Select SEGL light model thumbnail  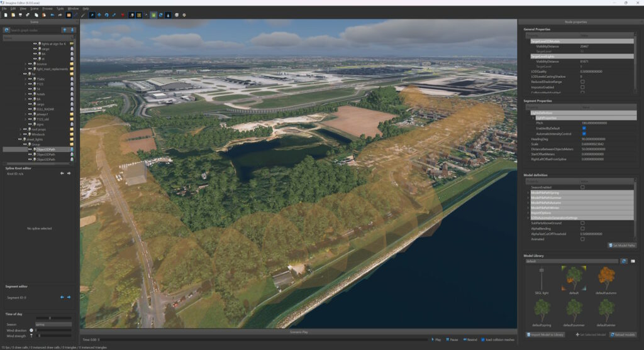pyautogui.click(x=541, y=281)
